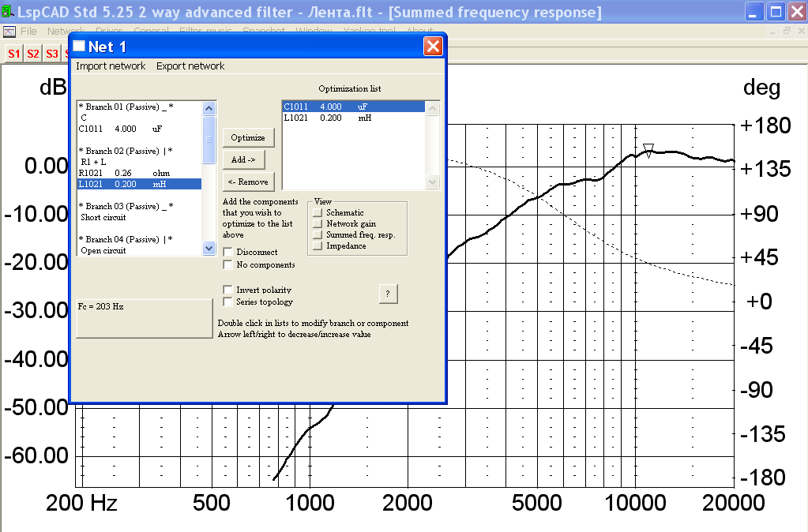Screen dimensions: 808x532
Task: Select the C row under Branch 01
Action: [139, 118]
